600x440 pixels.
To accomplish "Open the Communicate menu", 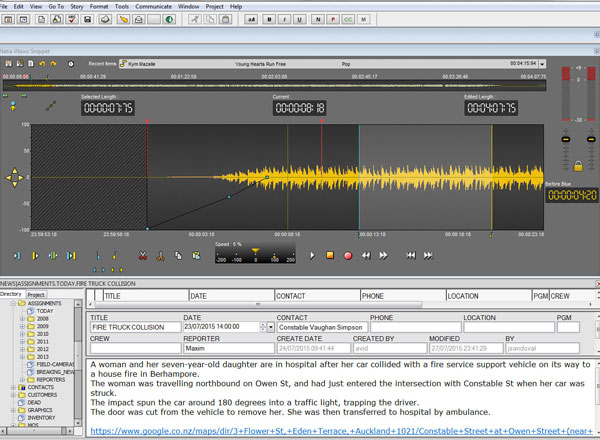I will click(x=153, y=7).
